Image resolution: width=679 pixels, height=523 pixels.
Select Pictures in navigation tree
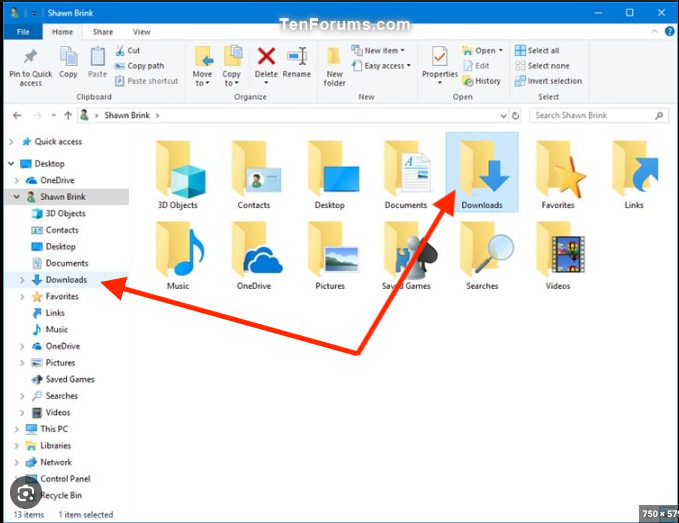[x=60, y=363]
